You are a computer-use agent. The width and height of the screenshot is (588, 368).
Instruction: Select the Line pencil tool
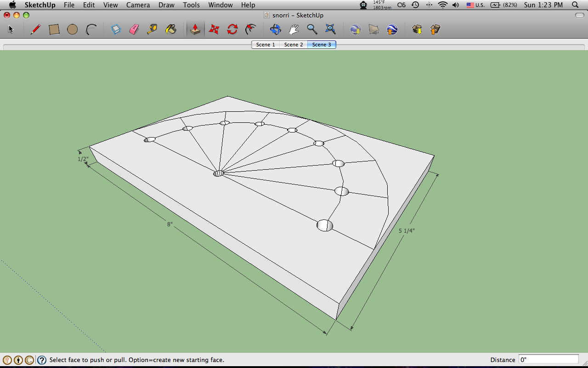[x=35, y=29]
